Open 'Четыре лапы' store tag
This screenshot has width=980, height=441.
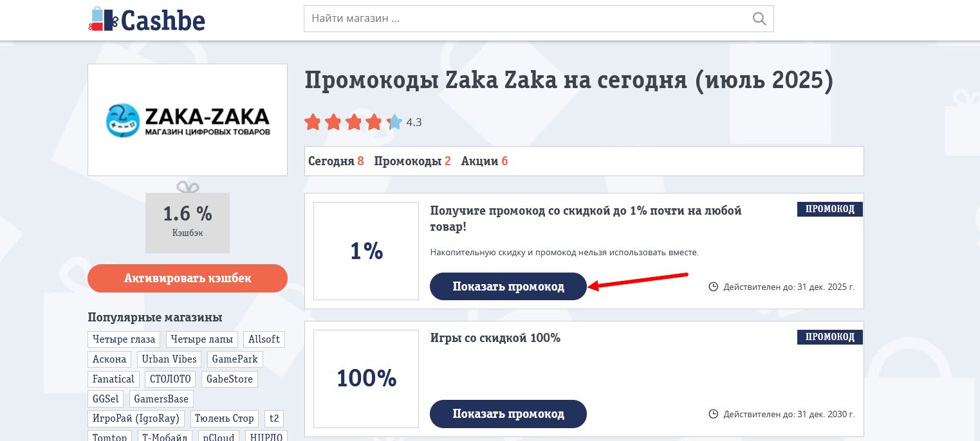point(202,339)
